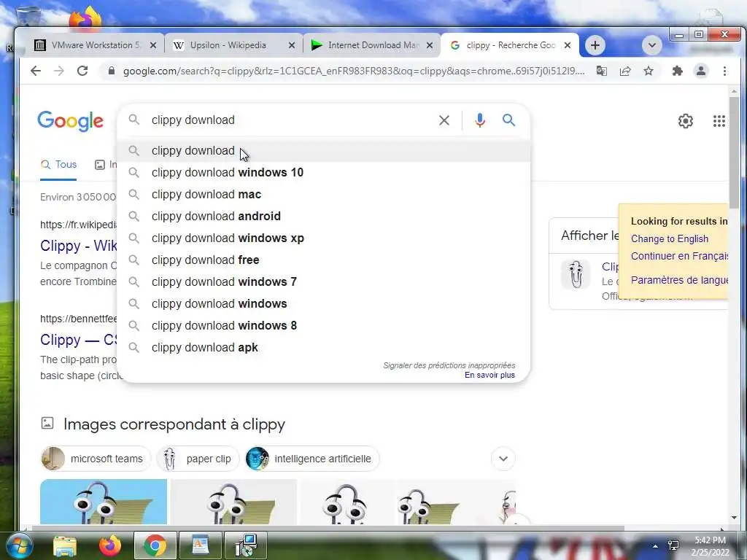Open the WordPad document taskbar icon

[x=200, y=545]
